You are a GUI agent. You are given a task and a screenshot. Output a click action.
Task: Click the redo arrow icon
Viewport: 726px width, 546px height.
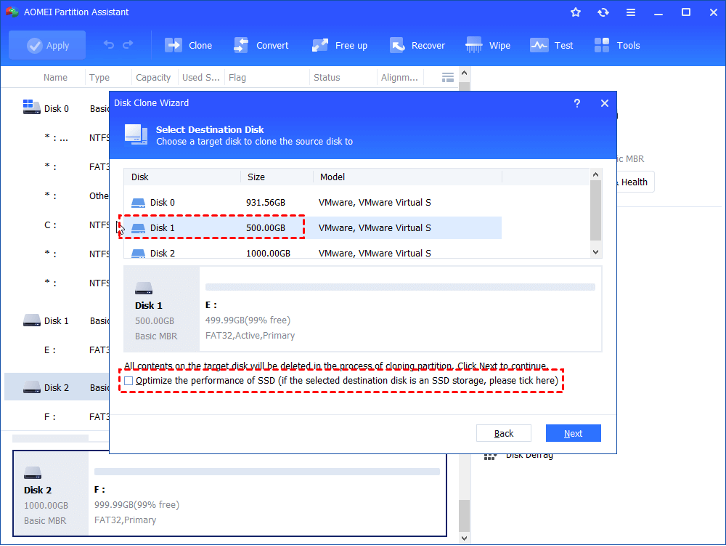pos(128,45)
